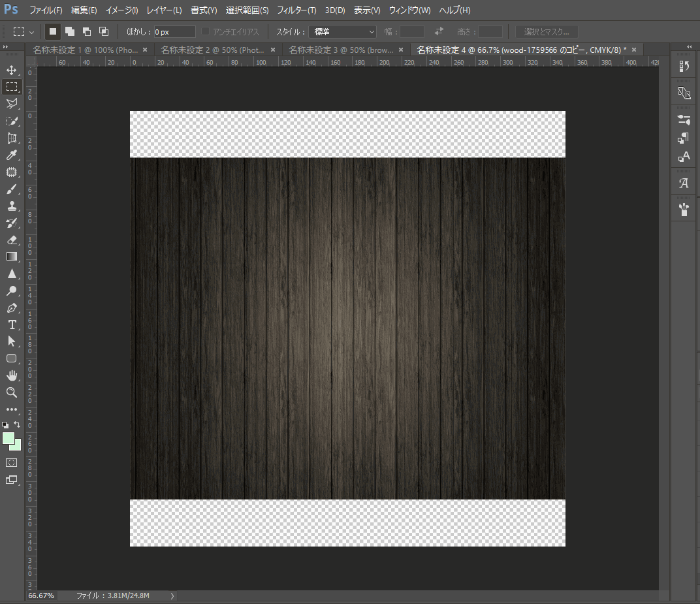Select the Gradient tool
Image resolution: width=700 pixels, height=604 pixels.
tap(12, 257)
